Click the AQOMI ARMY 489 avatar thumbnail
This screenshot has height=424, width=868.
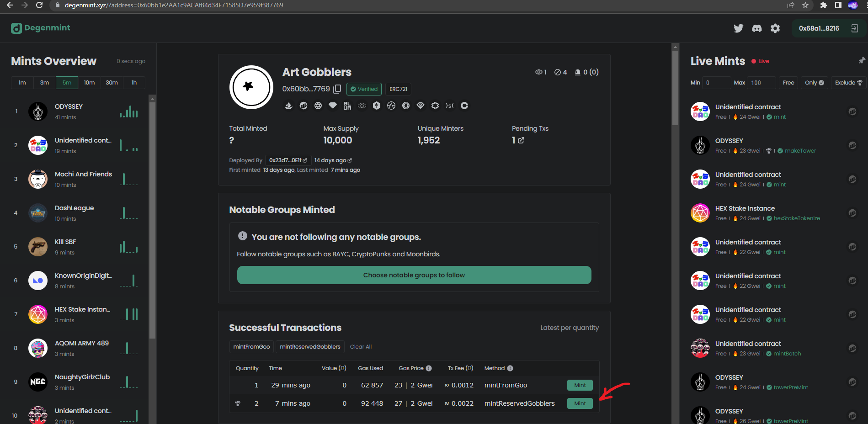38,348
